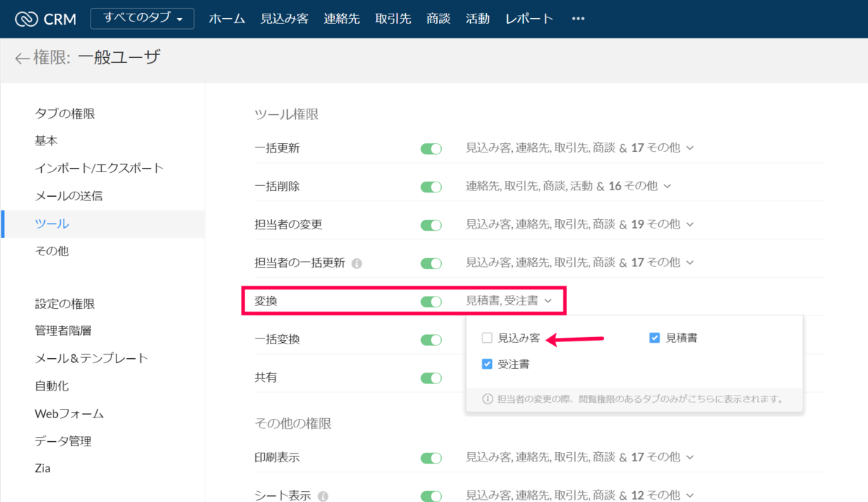Uncheck the 受注書 checkbox
The image size is (868, 502).
click(488, 364)
